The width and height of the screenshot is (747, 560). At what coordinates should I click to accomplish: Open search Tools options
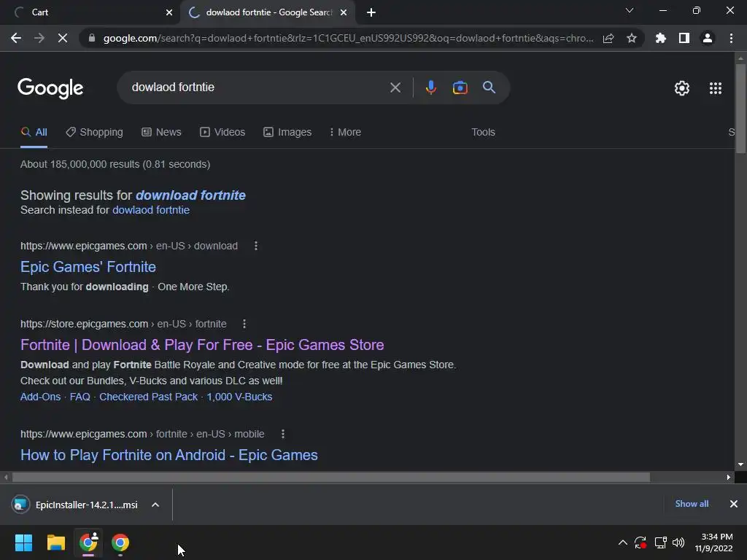(483, 132)
